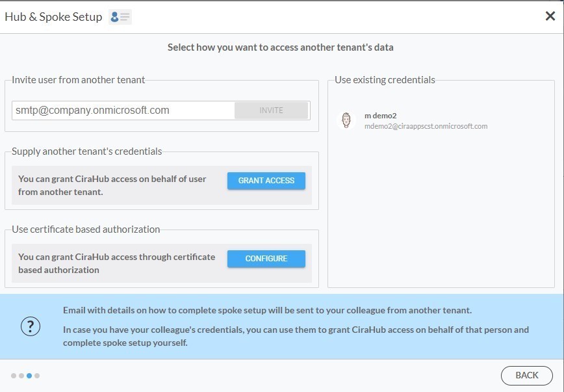Click the smtp@company.onmicrosoft.com email field
The width and height of the screenshot is (564, 392).
coord(123,110)
